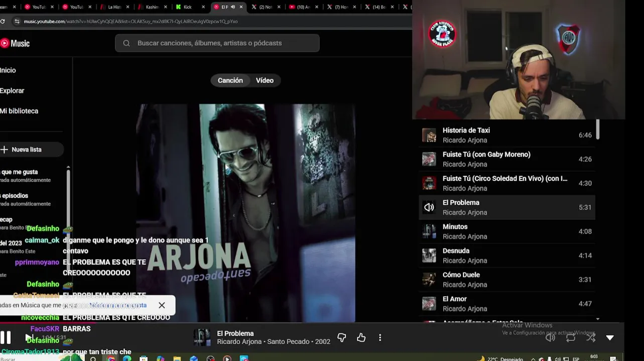644x361 pixels.
Task: Click the El Amor thumbnail in queue
Action: click(x=429, y=303)
